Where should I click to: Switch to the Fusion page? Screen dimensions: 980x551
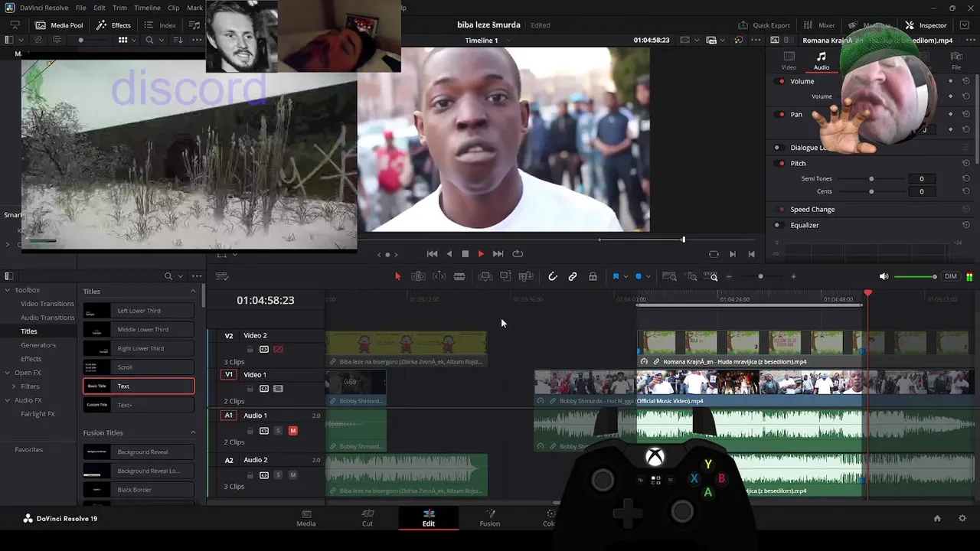490,518
